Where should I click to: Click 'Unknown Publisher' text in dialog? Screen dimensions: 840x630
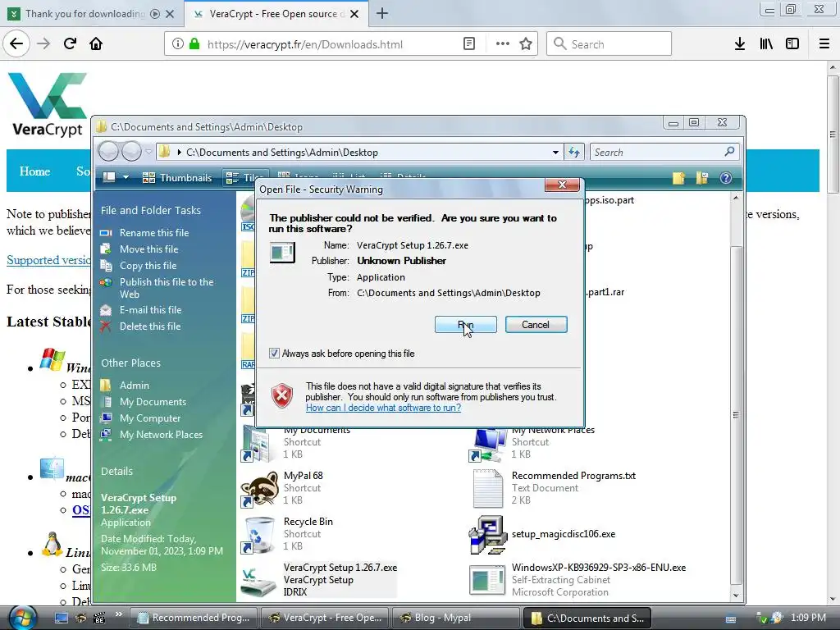tap(401, 261)
